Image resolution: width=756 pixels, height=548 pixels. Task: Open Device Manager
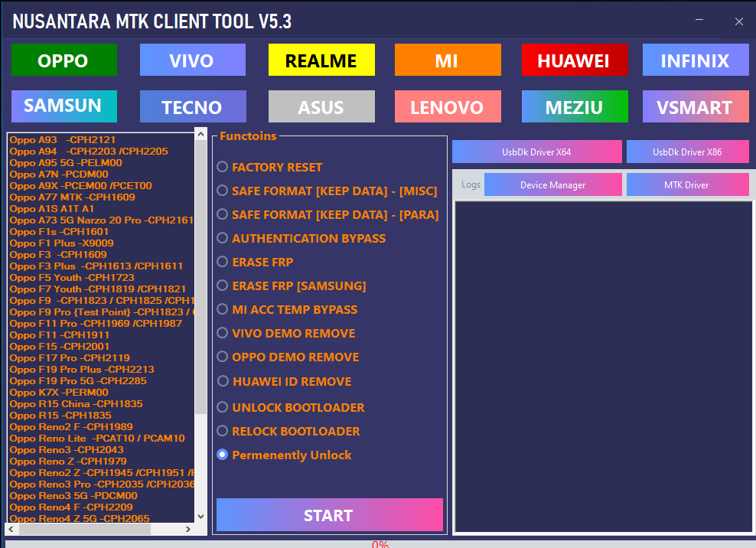(x=552, y=184)
